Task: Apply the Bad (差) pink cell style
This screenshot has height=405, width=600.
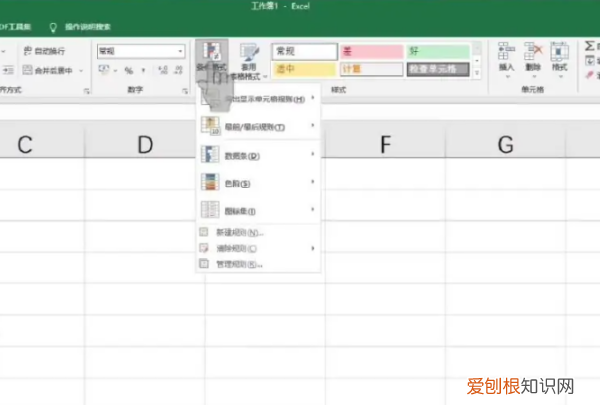Action: 372,51
